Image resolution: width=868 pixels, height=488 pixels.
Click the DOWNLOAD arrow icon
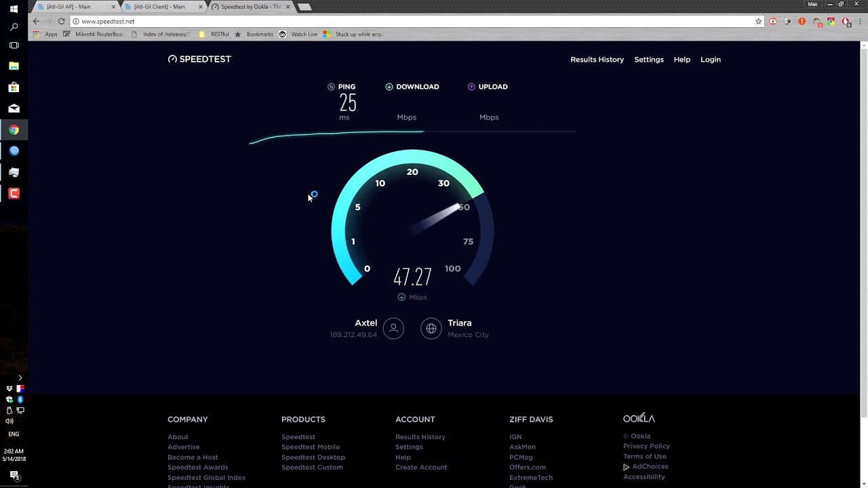[x=389, y=87]
